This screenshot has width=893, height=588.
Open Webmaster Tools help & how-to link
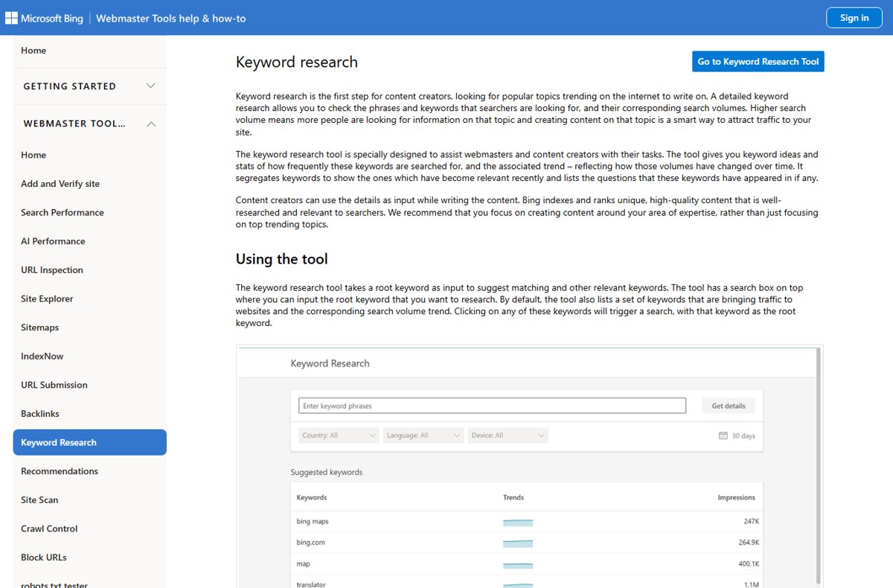click(171, 18)
